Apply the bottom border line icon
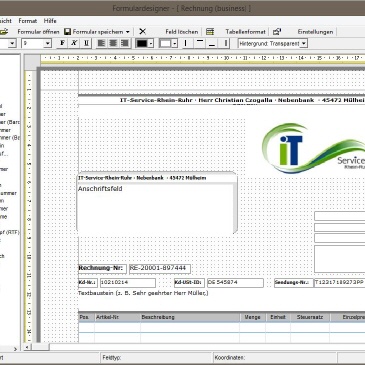The image size is (365, 365). click(x=212, y=43)
